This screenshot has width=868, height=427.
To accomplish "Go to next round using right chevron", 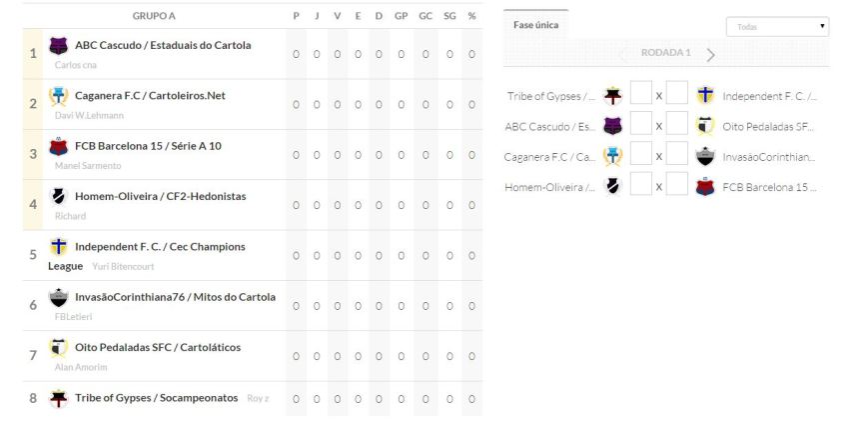I will [711, 54].
